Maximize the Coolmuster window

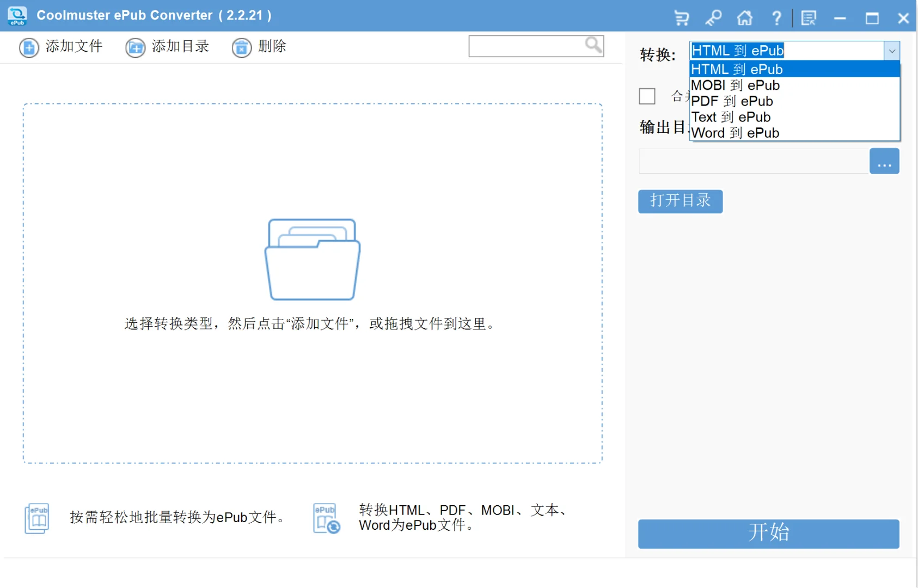coord(872,18)
